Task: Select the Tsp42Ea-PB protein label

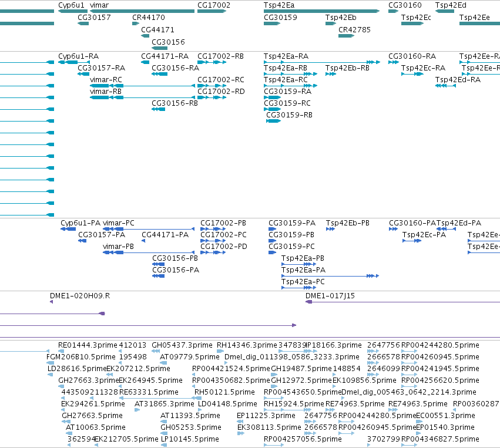Action: click(303, 259)
